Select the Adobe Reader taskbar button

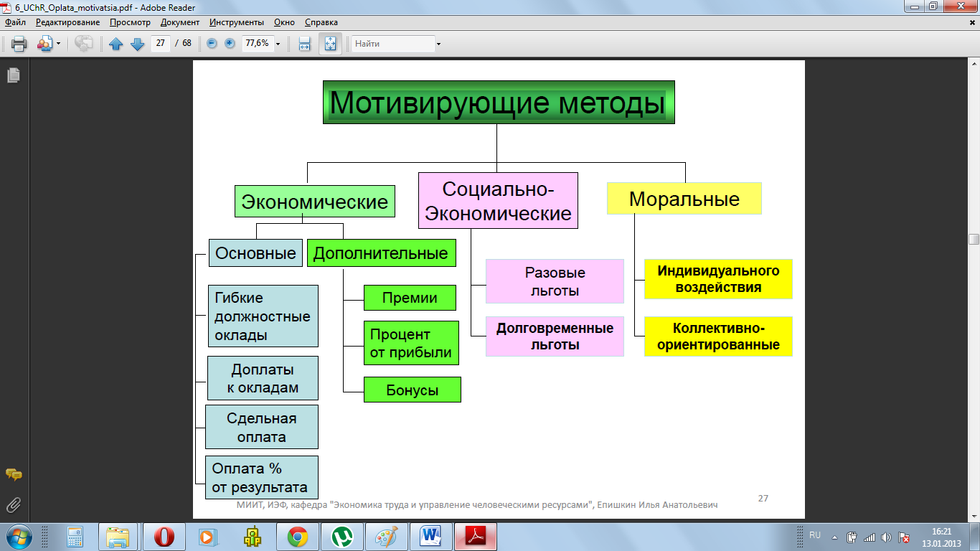point(476,537)
